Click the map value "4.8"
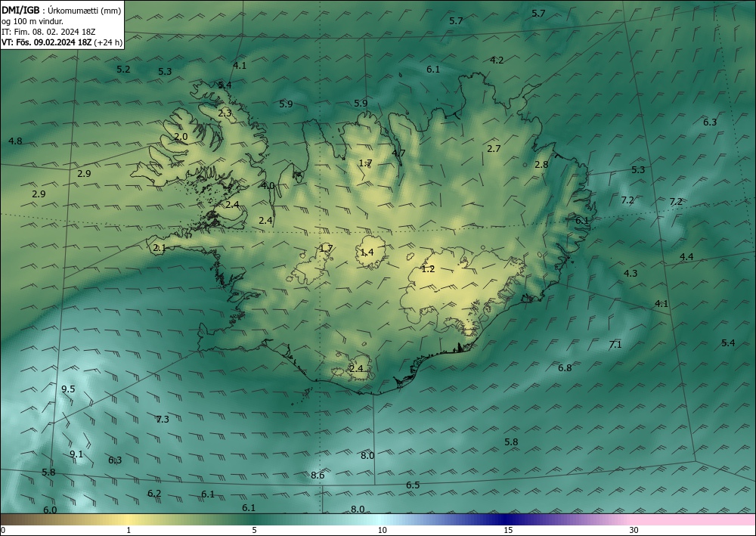Viewport: 756px width, 536px height. pyautogui.click(x=15, y=141)
